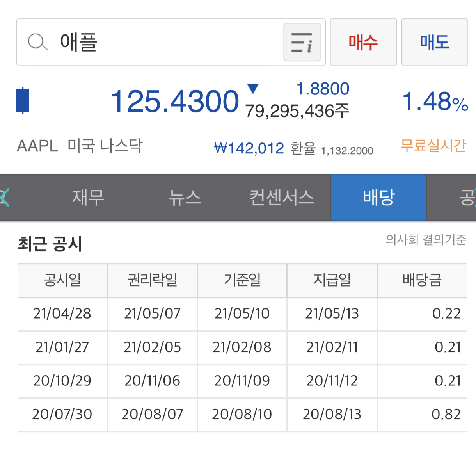Viewport: 476px width, 463px height.
Task: Select dividend 0.21 in 21/01/27 row
Action: click(x=448, y=347)
